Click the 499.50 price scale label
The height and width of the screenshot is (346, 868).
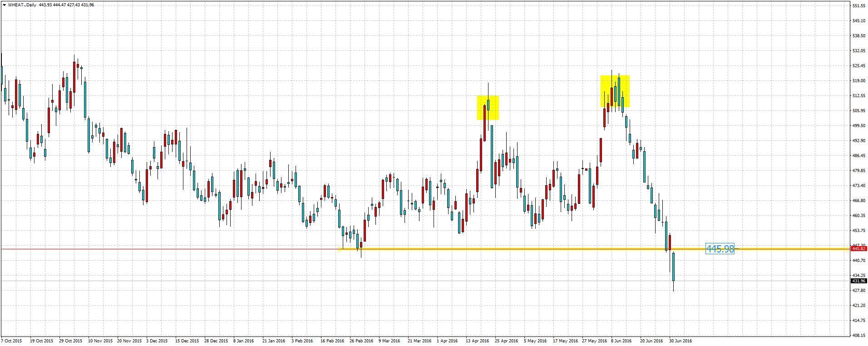point(858,126)
